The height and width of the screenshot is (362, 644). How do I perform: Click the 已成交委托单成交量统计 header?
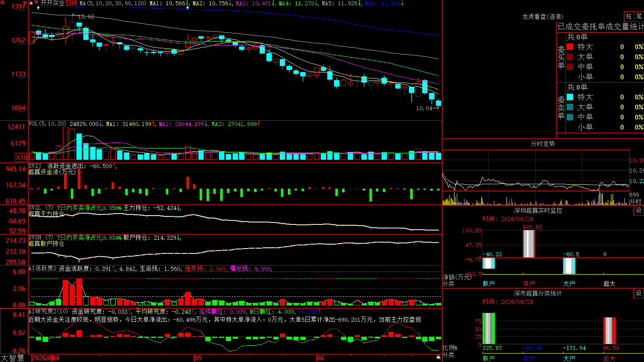point(601,27)
